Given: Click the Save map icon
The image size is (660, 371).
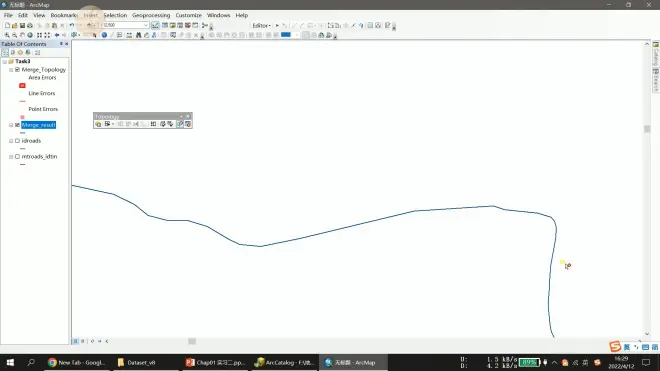Looking at the screenshot, I should [x=22, y=25].
